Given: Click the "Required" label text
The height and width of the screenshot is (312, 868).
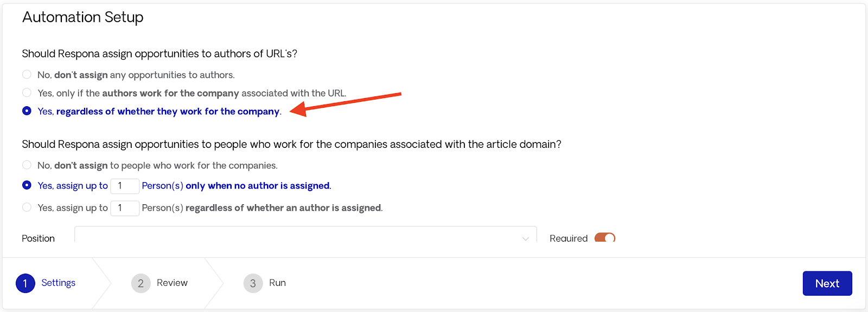Looking at the screenshot, I should coord(569,238).
